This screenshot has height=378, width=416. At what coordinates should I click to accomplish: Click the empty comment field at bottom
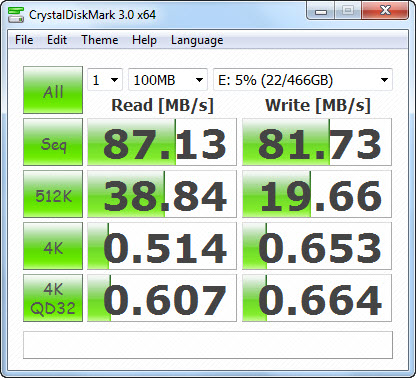pyautogui.click(x=208, y=345)
